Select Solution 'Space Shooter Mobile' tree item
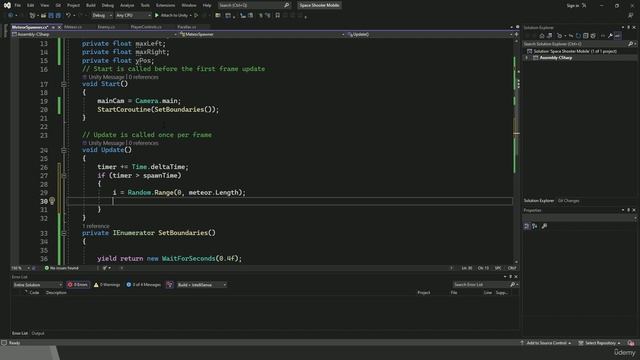Image resolution: width=640 pixels, height=360 pixels. 571,51
